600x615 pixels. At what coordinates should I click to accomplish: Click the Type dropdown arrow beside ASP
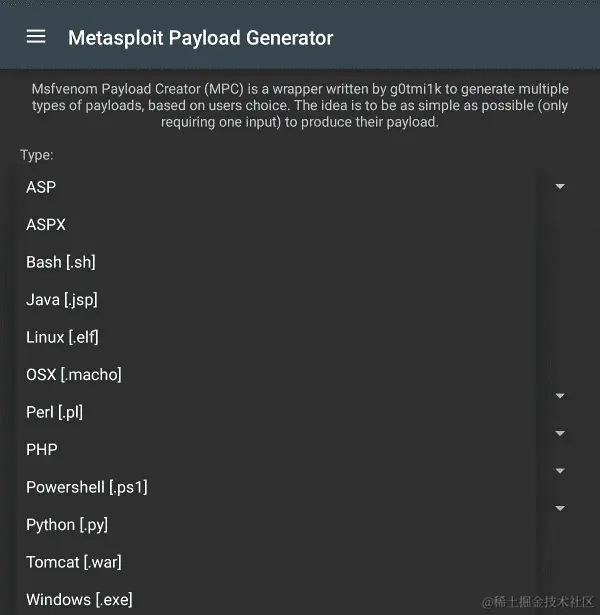(x=560, y=186)
